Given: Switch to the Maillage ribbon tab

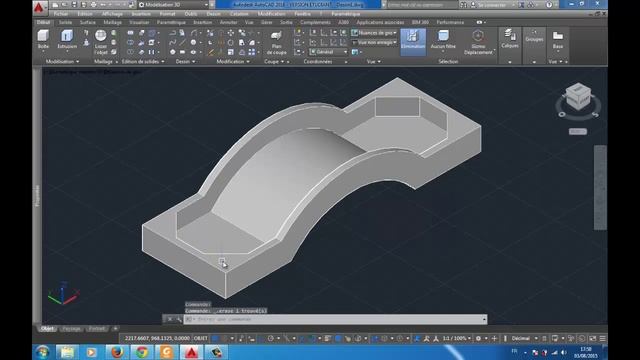Looking at the screenshot, I should [112, 22].
